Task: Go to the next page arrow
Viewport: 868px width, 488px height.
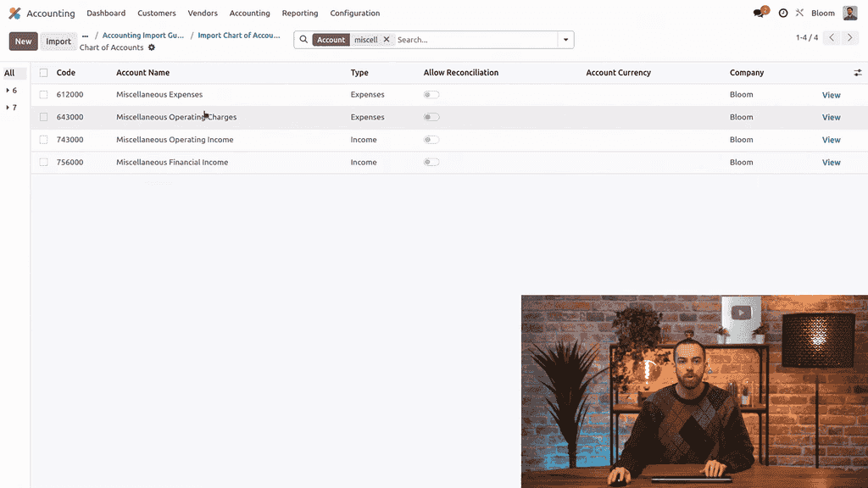Action: [850, 38]
